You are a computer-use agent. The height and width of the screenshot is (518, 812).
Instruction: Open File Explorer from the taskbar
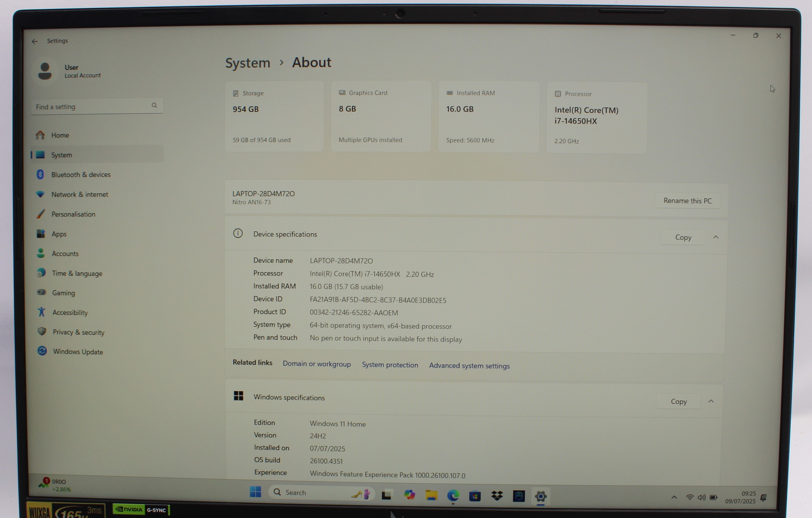(x=431, y=495)
